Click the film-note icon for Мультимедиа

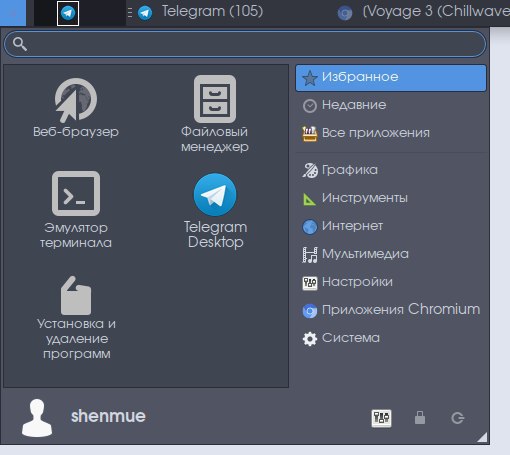[x=310, y=255]
